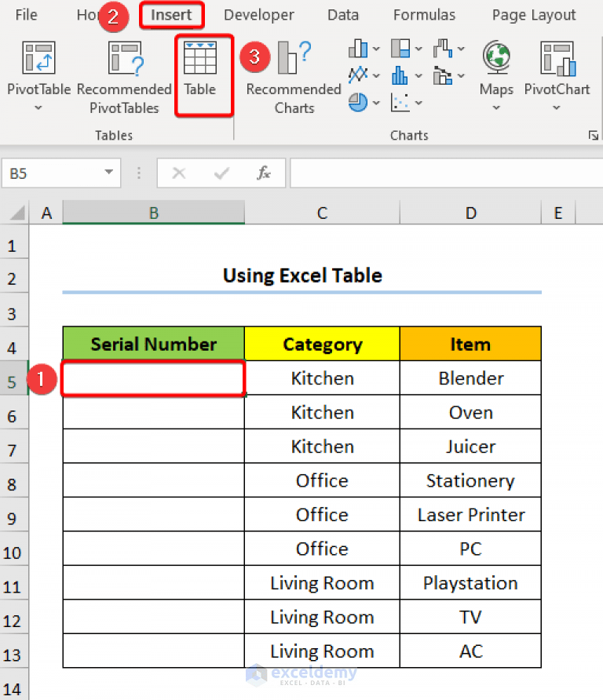Select column B header
The width and height of the screenshot is (603, 700).
(154, 213)
